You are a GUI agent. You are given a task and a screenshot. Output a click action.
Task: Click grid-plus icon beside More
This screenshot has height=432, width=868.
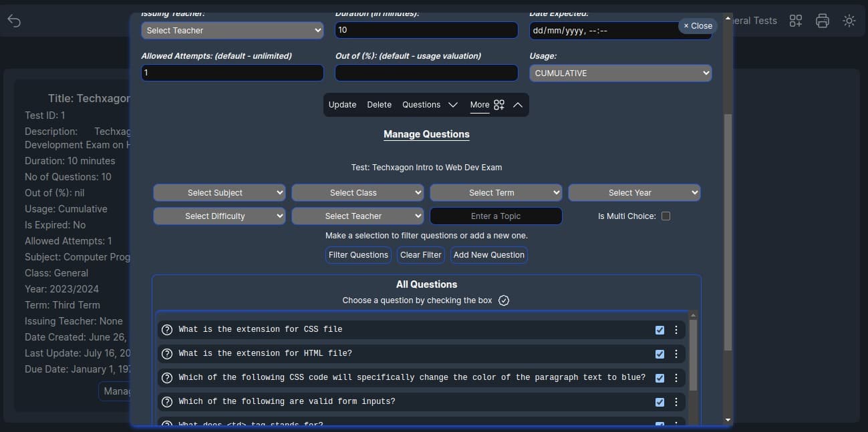[x=499, y=105]
